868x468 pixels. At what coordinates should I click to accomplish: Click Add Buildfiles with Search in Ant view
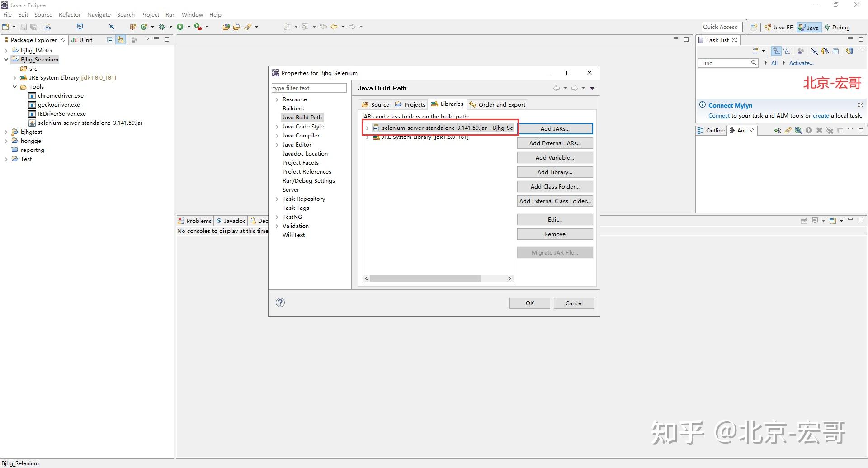tap(788, 131)
